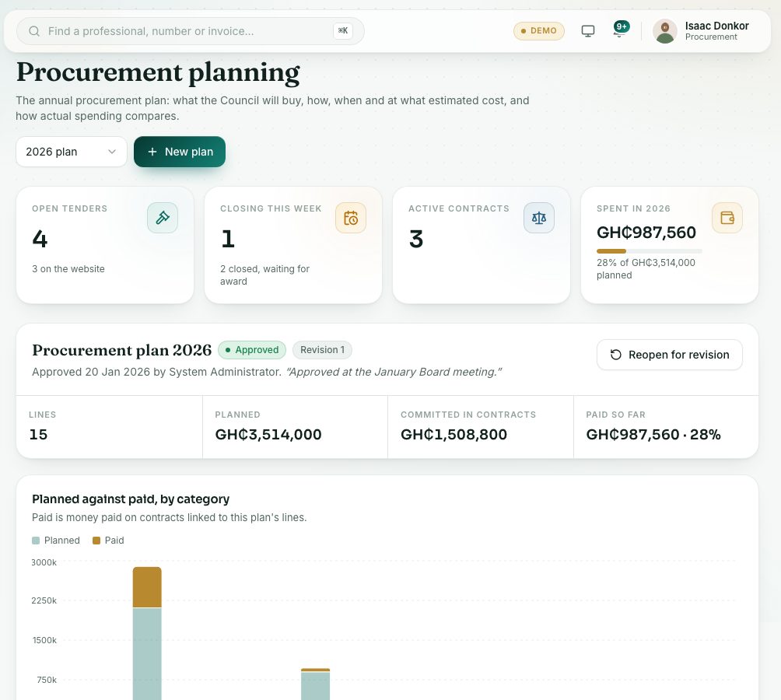Screen dimensions: 781x700
Task: Click the ⌘K shortcut badge
Action: [x=343, y=31]
